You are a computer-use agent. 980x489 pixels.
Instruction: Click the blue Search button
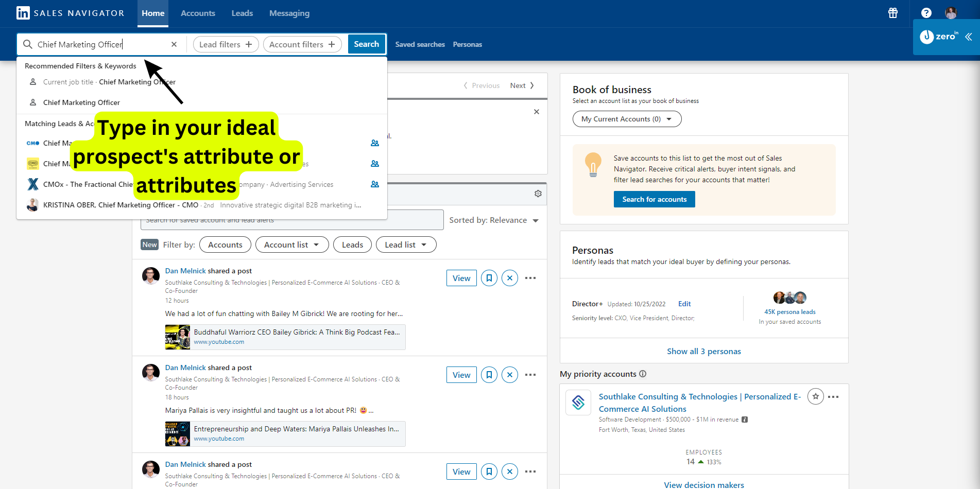tap(367, 44)
